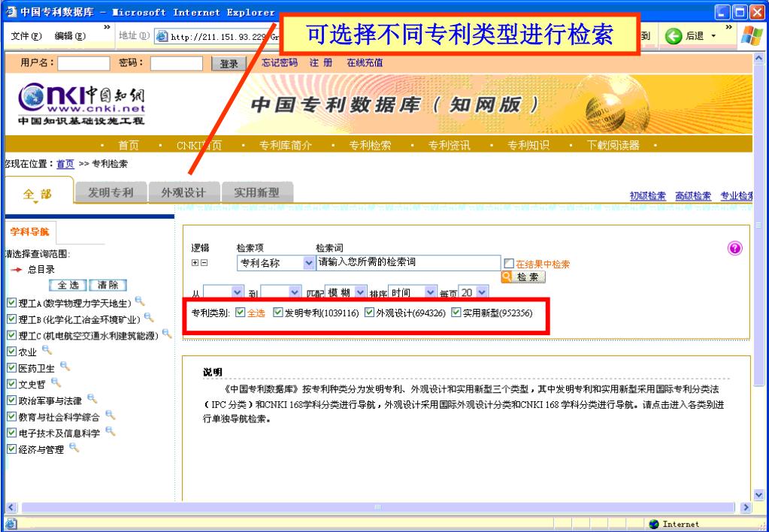769x532 pixels.
Task: Open the 忘记密码 link
Action: (x=279, y=63)
